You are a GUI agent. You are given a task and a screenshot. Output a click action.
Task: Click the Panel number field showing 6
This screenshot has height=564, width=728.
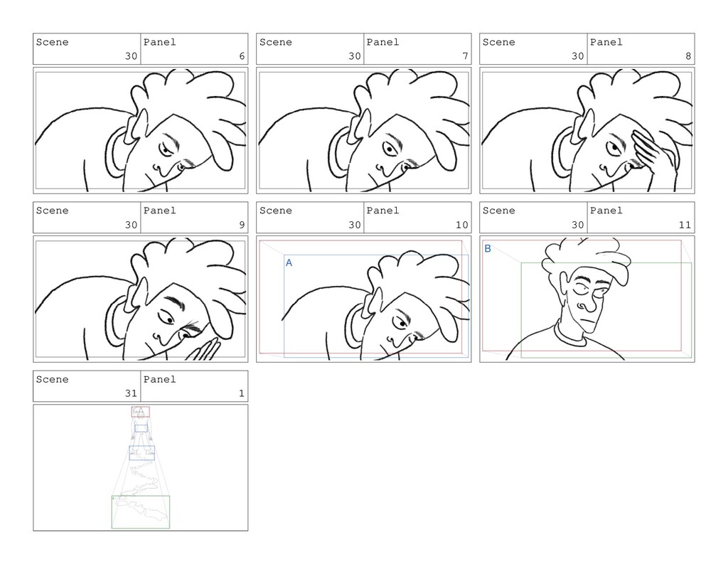(x=194, y=49)
